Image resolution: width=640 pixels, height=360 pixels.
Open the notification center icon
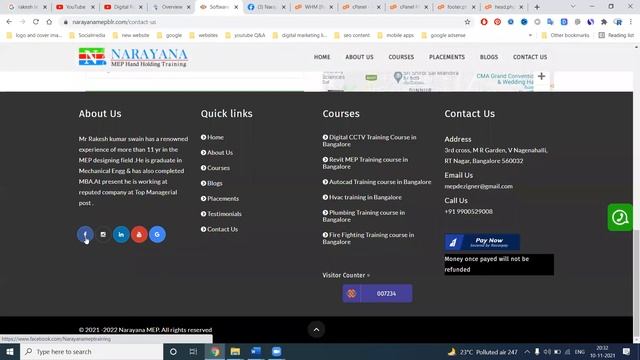(x=627, y=351)
